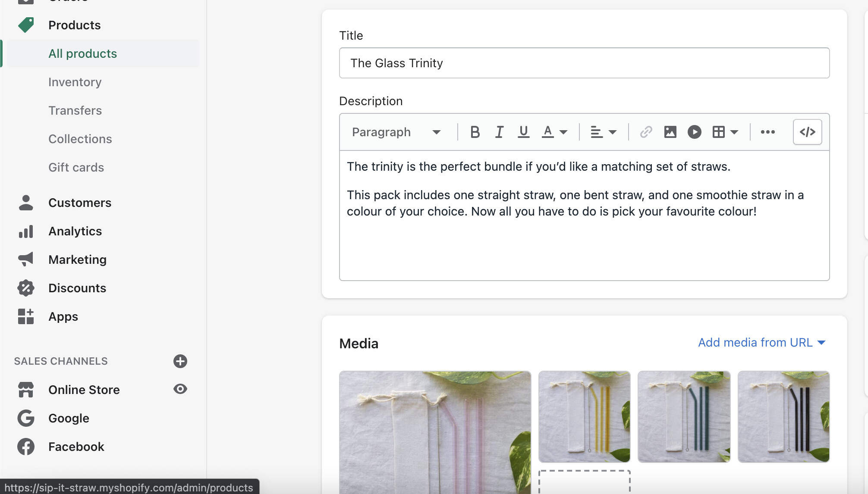
Task: Select the yellow straws thumbnail
Action: point(584,416)
